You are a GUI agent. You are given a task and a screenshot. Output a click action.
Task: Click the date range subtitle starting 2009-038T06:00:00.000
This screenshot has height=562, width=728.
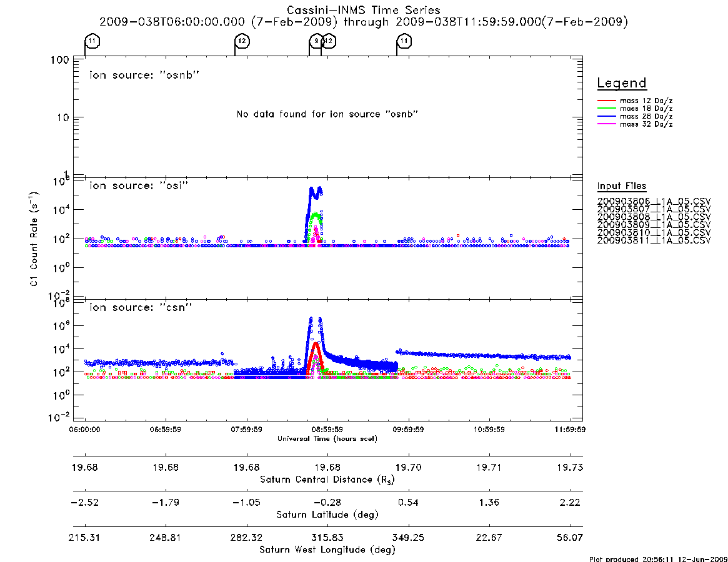364,22
